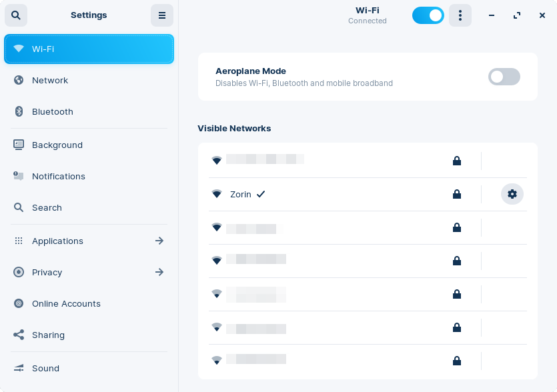557x392 pixels.
Task: Expand the Privacy submenu arrow
Action: [159, 272]
